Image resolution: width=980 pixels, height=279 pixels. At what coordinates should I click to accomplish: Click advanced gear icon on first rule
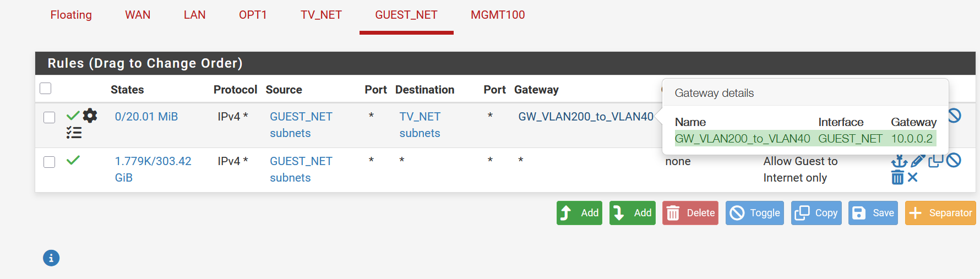coord(90,116)
